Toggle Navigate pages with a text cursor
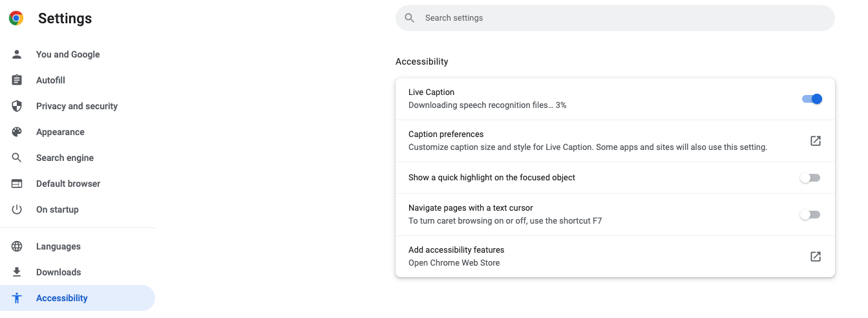The image size is (868, 318). [810, 215]
